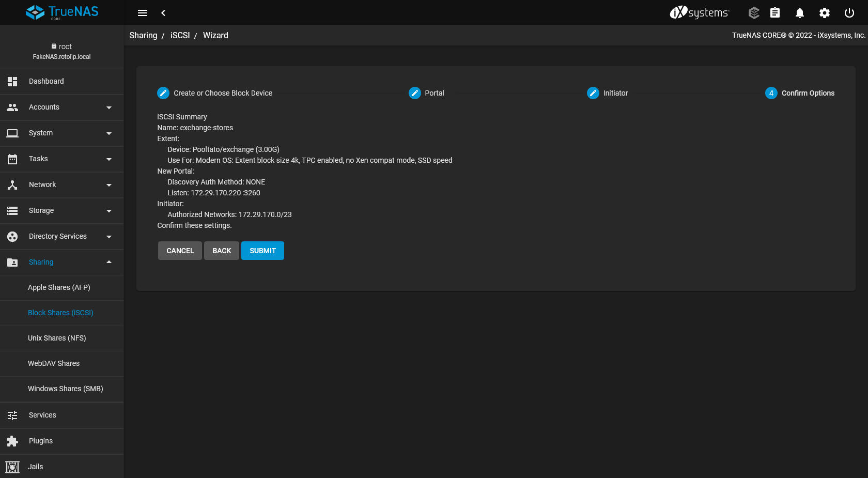The height and width of the screenshot is (478, 868).
Task: Click the hamburger menu icon
Action: click(143, 13)
